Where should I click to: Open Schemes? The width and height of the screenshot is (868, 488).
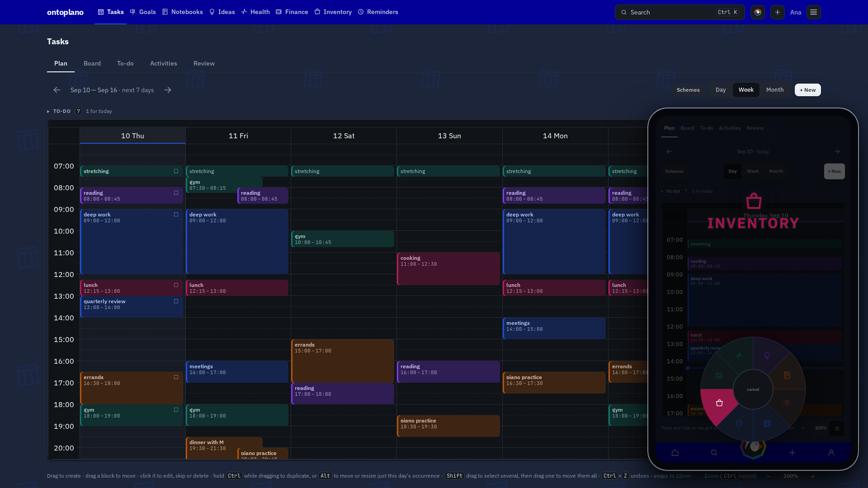click(x=688, y=90)
